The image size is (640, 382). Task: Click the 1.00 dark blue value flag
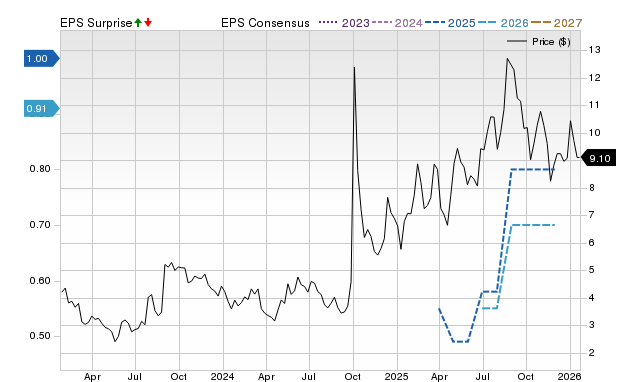(42, 59)
